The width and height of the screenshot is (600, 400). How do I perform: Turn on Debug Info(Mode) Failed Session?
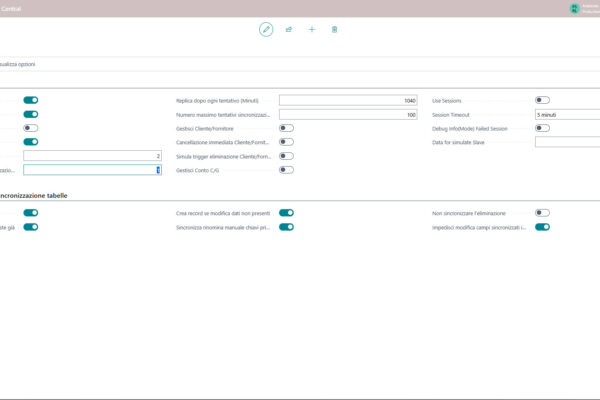coord(542,128)
